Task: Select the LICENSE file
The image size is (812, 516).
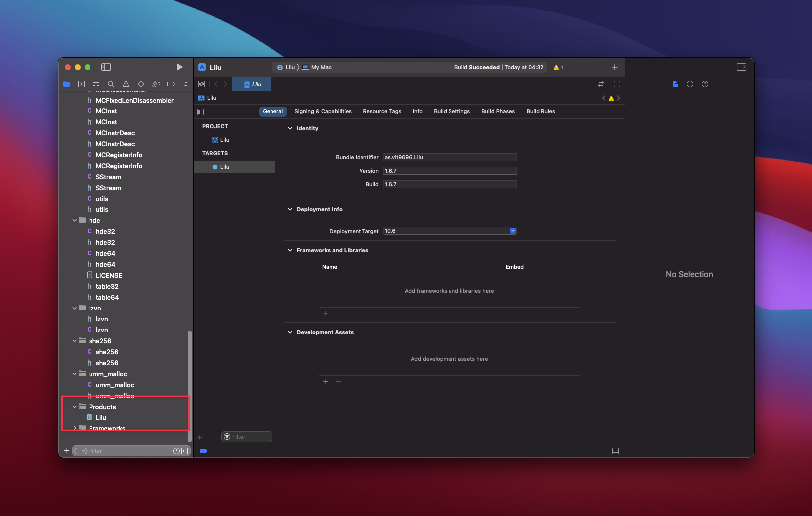Action: click(109, 275)
